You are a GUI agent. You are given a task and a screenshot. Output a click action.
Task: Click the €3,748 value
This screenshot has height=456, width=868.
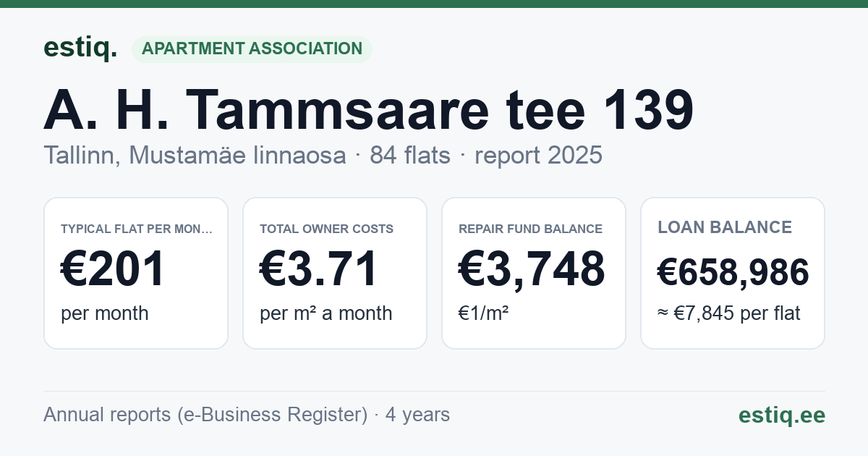tap(532, 269)
